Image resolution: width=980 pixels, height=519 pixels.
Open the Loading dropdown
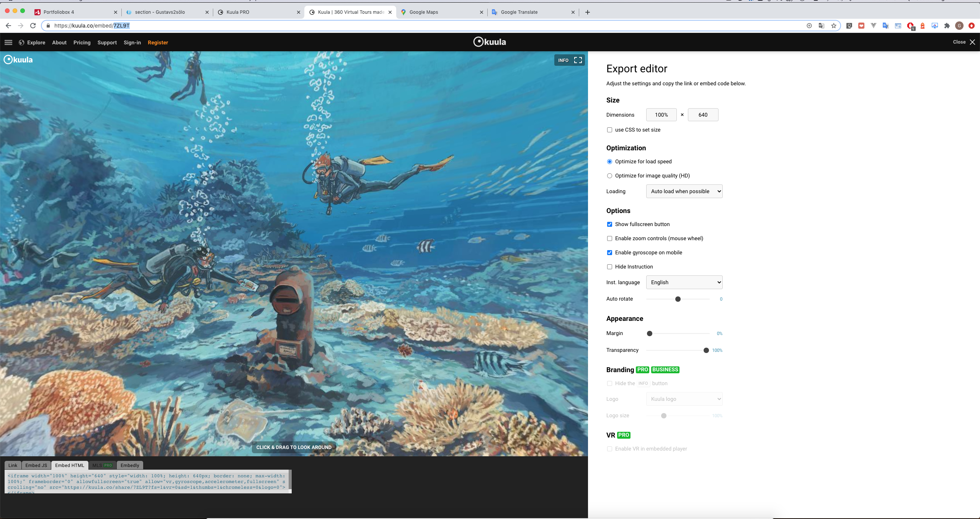684,191
